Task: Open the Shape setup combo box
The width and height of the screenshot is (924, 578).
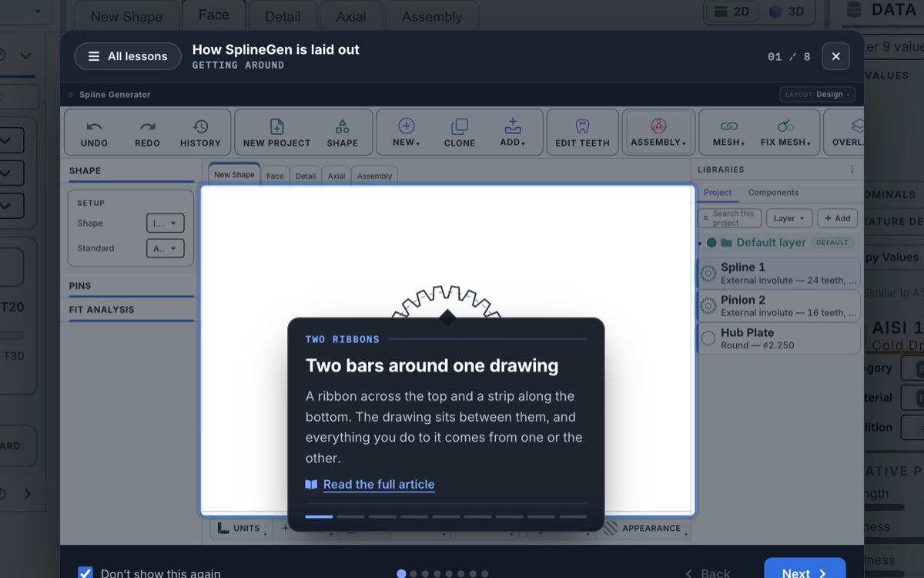Action: point(166,223)
